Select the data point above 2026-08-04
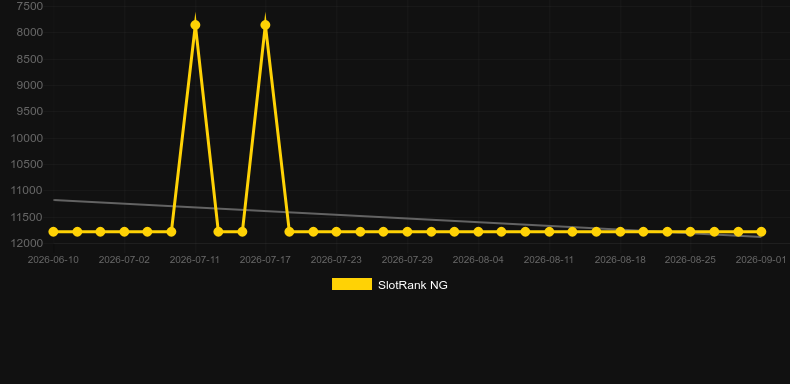This screenshot has width=790, height=384. pyautogui.click(x=478, y=232)
